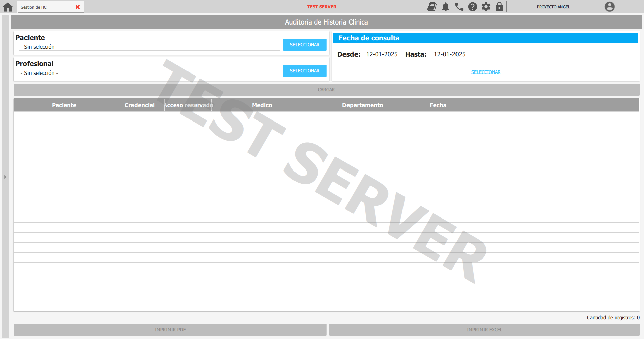Open the user profile avatar
Image resolution: width=644 pixels, height=339 pixels.
(x=609, y=7)
